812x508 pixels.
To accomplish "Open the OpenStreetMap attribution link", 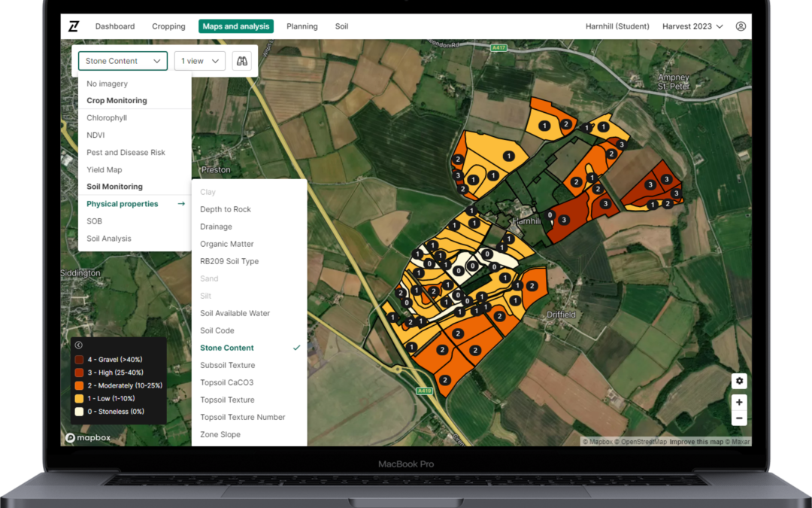I will (x=641, y=442).
